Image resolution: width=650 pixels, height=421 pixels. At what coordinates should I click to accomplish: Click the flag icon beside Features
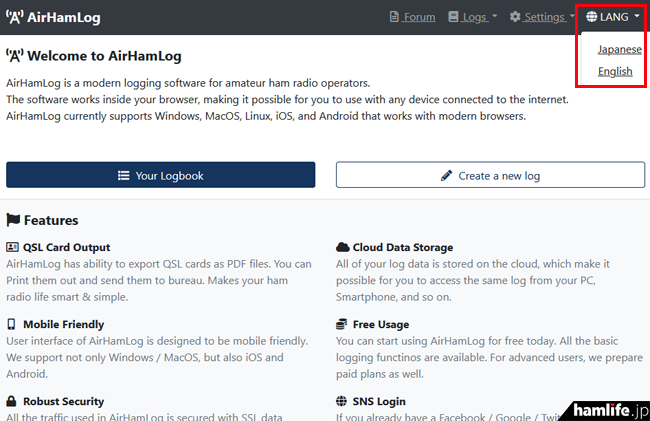(x=13, y=220)
